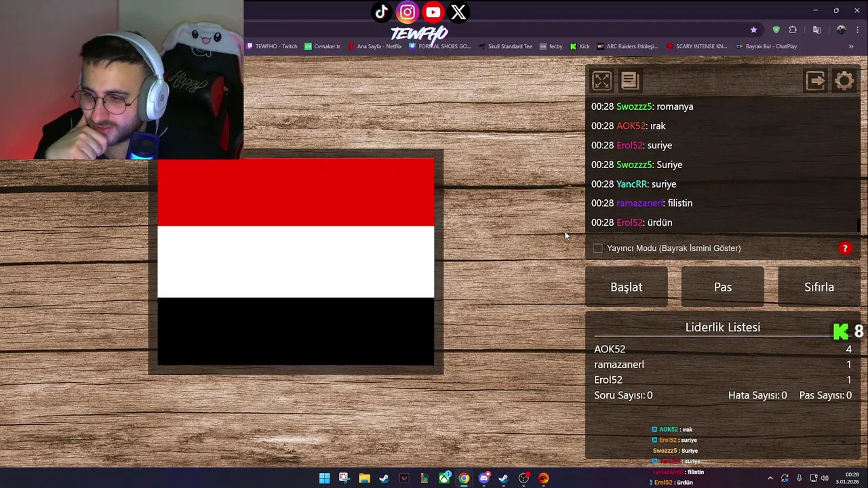Screen dimensions: 868x488
Task: Click the 'Pas Sayısı: 0' counter
Action: [x=825, y=395]
